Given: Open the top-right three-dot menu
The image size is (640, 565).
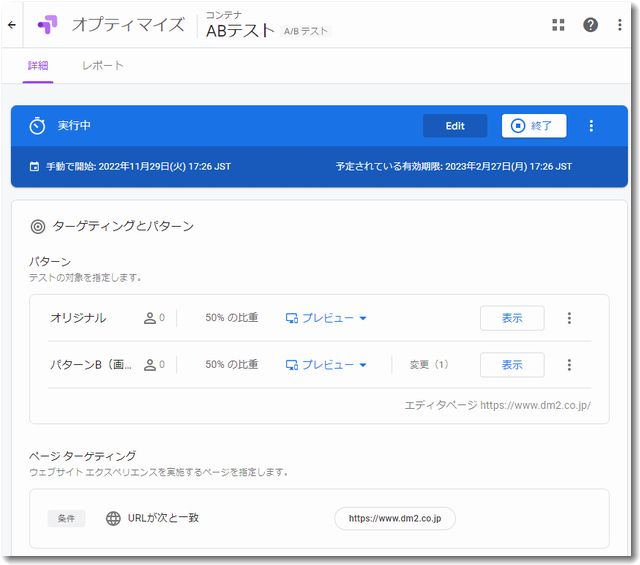Looking at the screenshot, I should pyautogui.click(x=620, y=25).
